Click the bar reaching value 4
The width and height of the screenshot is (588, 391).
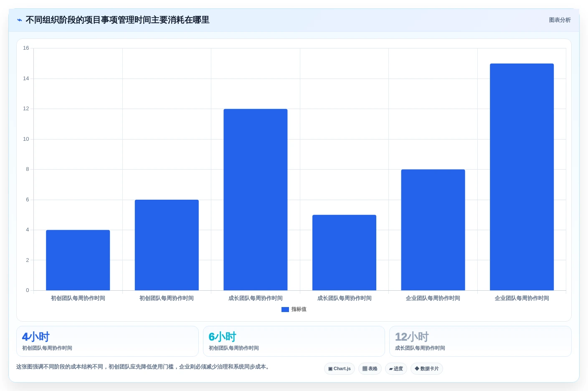[78, 260]
